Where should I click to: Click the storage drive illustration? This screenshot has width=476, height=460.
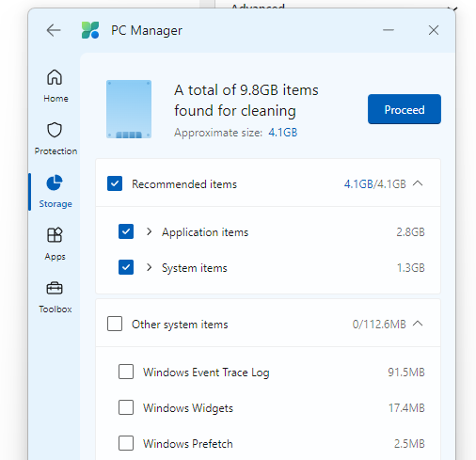[129, 109]
